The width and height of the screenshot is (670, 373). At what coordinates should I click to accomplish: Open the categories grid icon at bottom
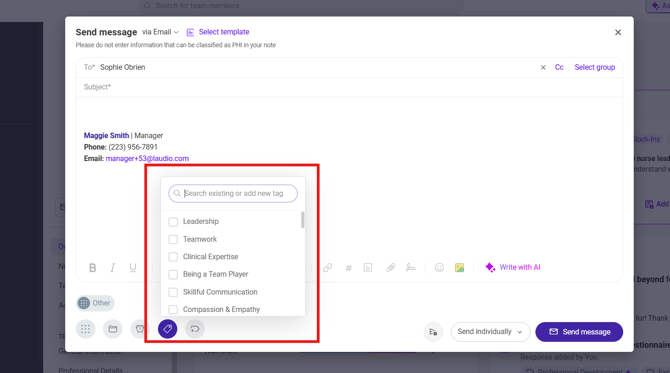point(85,329)
